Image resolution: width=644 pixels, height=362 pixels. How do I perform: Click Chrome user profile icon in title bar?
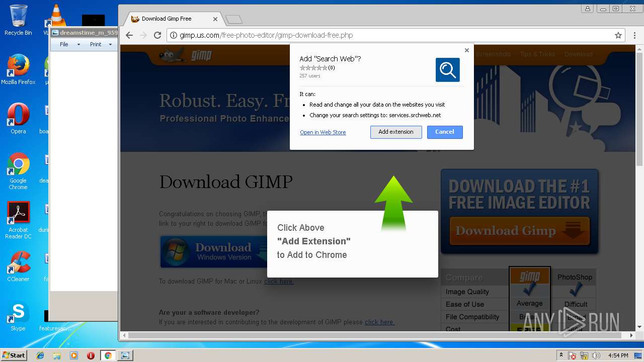point(588,9)
